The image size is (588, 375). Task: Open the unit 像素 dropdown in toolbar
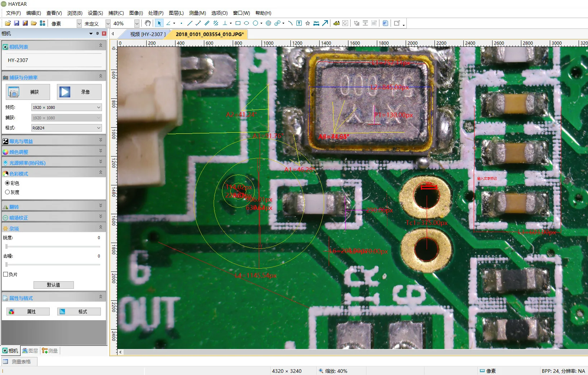[x=79, y=23]
